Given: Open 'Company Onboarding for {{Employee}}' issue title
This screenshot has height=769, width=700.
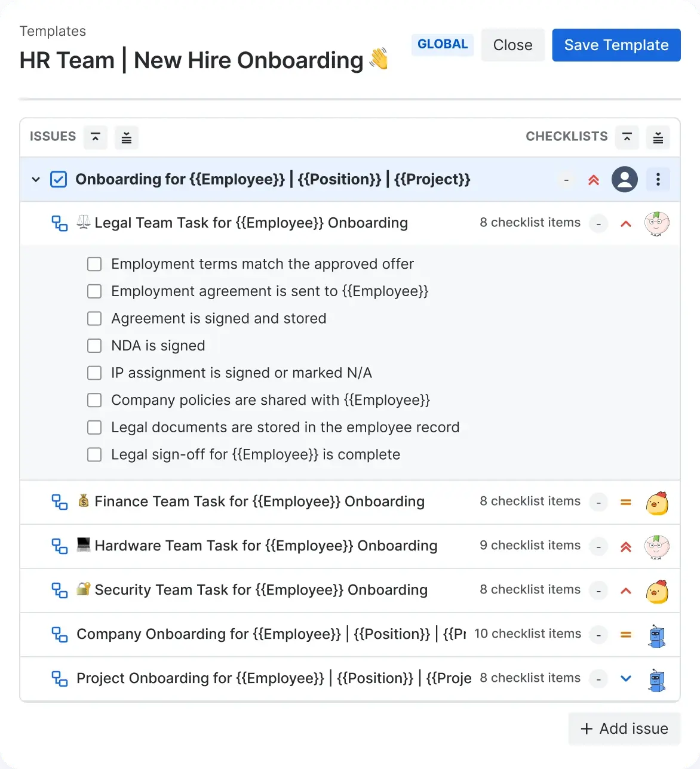Looking at the screenshot, I should (x=271, y=635).
